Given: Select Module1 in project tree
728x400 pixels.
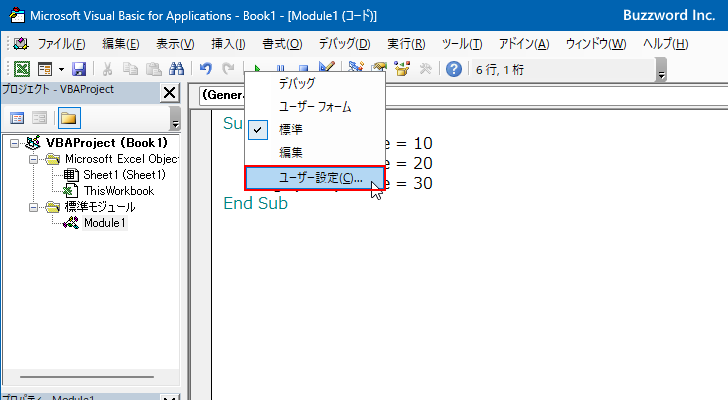Looking at the screenshot, I should click(104, 223).
